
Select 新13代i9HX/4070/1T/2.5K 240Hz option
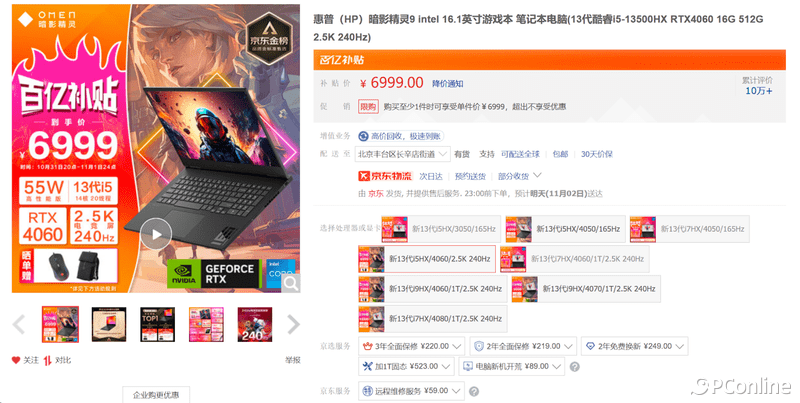[x=586, y=289]
